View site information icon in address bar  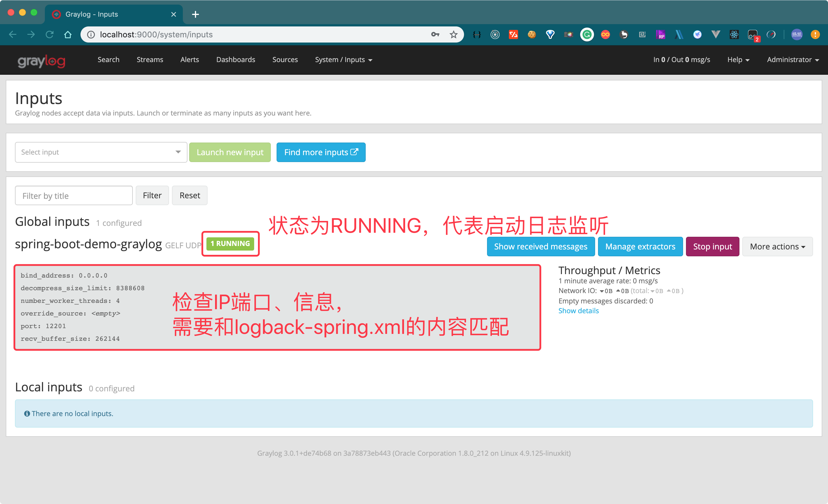coord(91,34)
